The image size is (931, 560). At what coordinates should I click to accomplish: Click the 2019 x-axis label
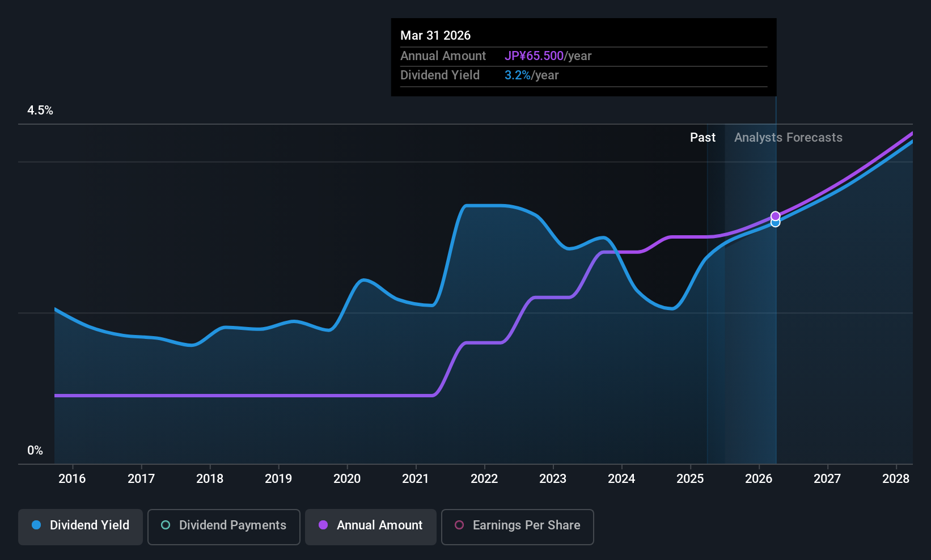point(278,479)
